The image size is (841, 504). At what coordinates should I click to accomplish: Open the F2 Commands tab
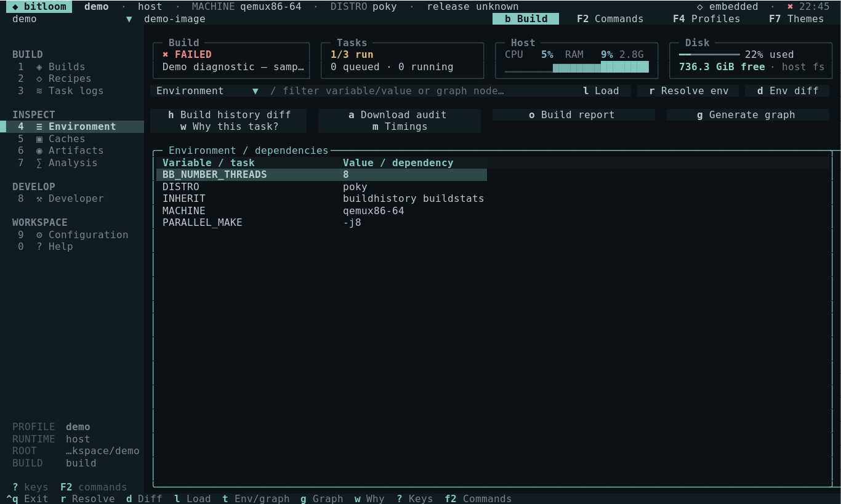[610, 19]
